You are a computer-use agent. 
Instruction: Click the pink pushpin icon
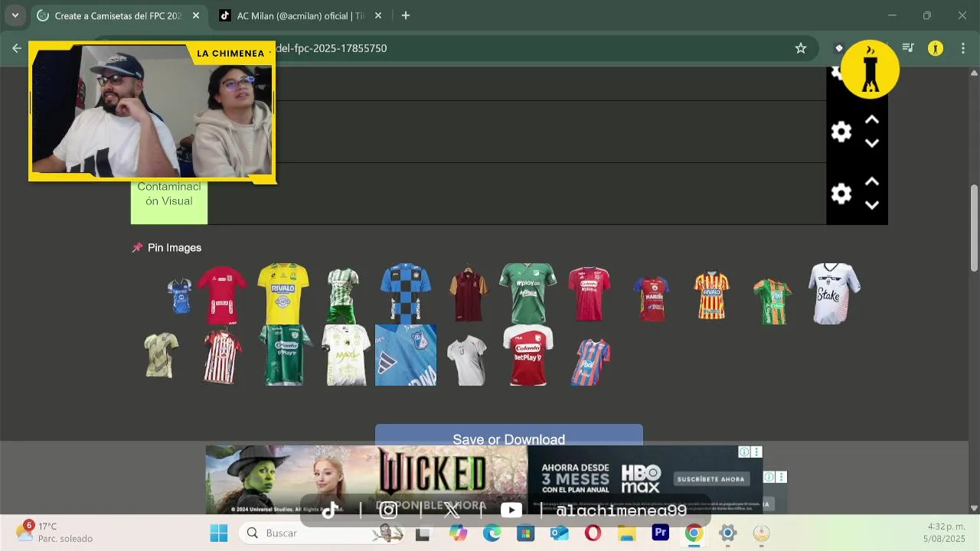(137, 248)
